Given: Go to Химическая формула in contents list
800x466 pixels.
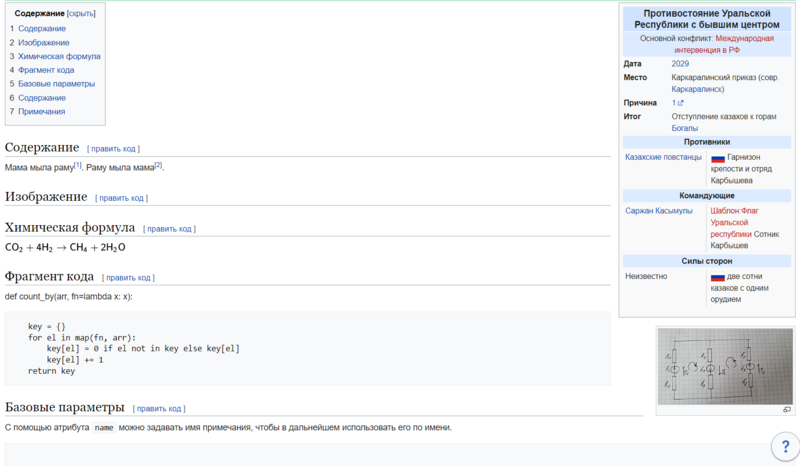Looking at the screenshot, I should point(59,57).
